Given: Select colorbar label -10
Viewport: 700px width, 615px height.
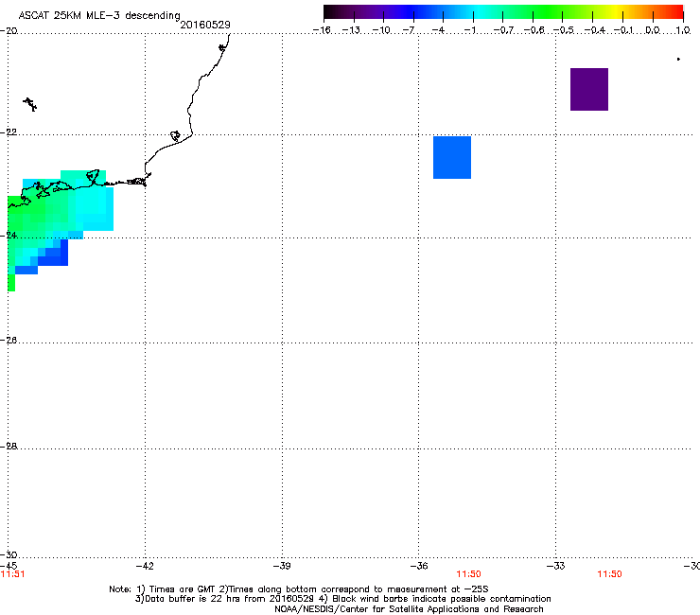Looking at the screenshot, I should tap(381, 30).
